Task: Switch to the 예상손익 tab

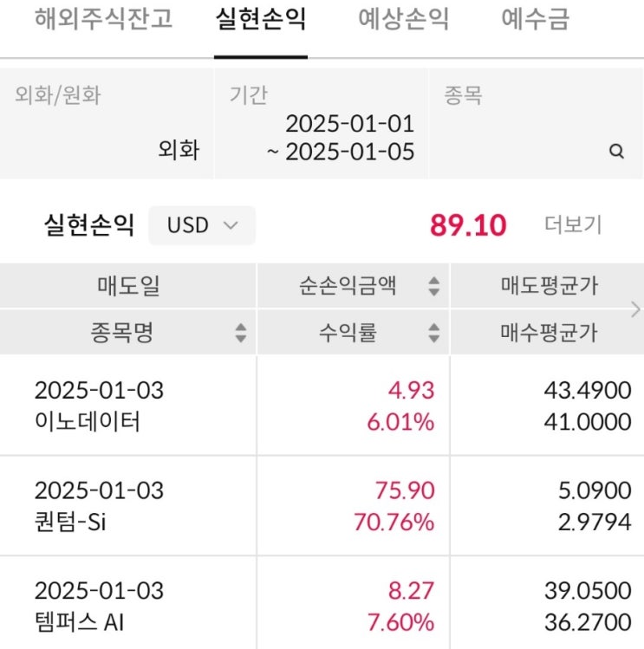Action: (x=404, y=20)
